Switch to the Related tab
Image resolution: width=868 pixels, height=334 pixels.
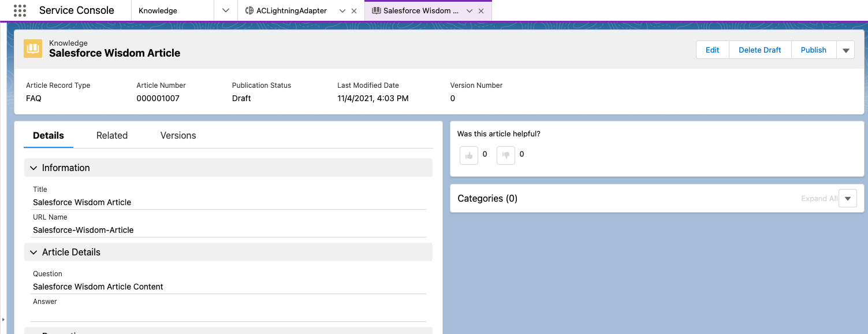pyautogui.click(x=112, y=135)
